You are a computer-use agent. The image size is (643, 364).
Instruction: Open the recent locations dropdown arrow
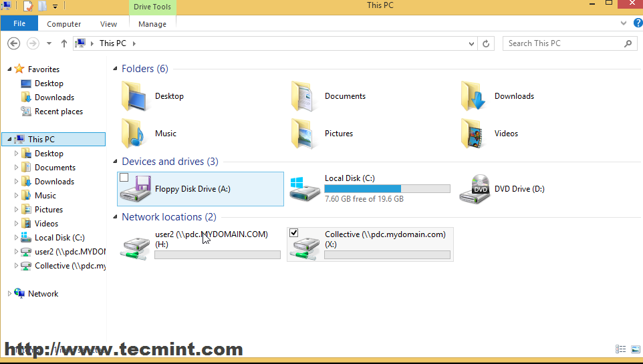[49, 43]
